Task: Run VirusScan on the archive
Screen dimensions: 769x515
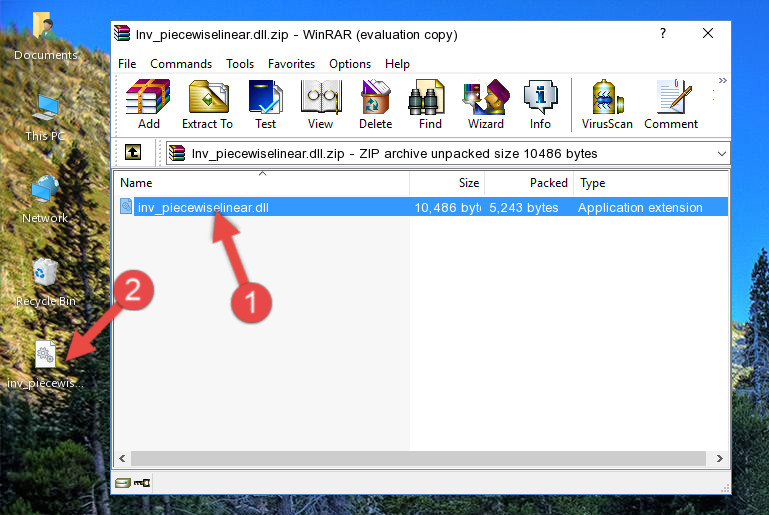Action: 607,104
